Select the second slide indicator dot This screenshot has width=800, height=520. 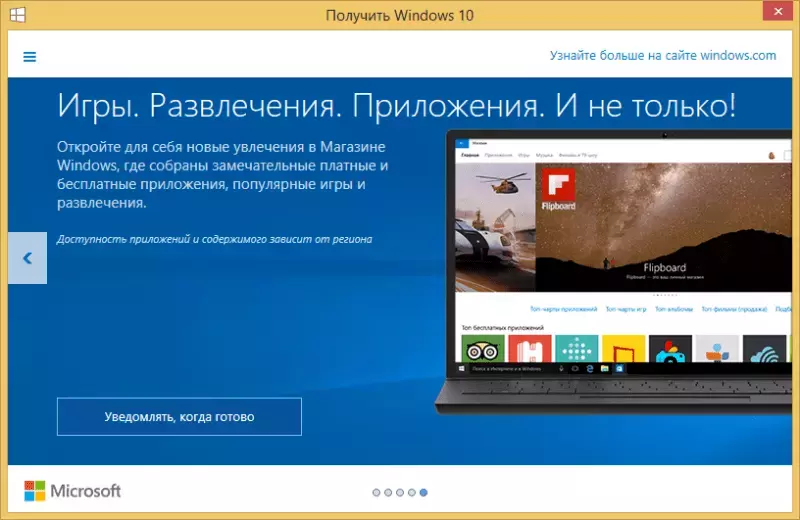click(388, 492)
